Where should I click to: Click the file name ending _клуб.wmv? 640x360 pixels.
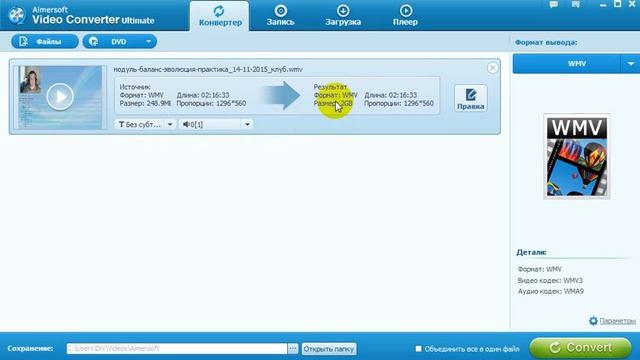[208, 69]
